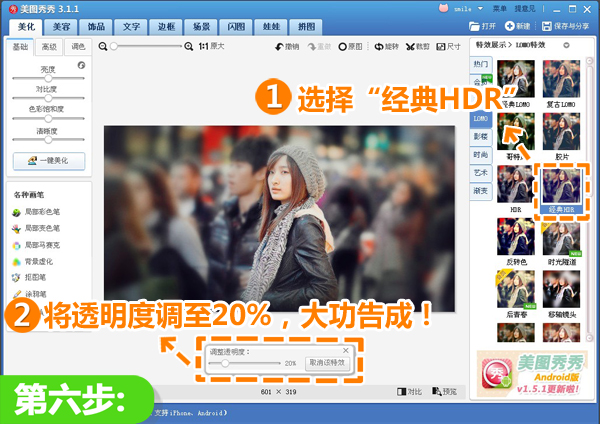Viewport: 600px width, 424px height.
Task: Open the 尺寸 resize tool
Action: click(448, 47)
